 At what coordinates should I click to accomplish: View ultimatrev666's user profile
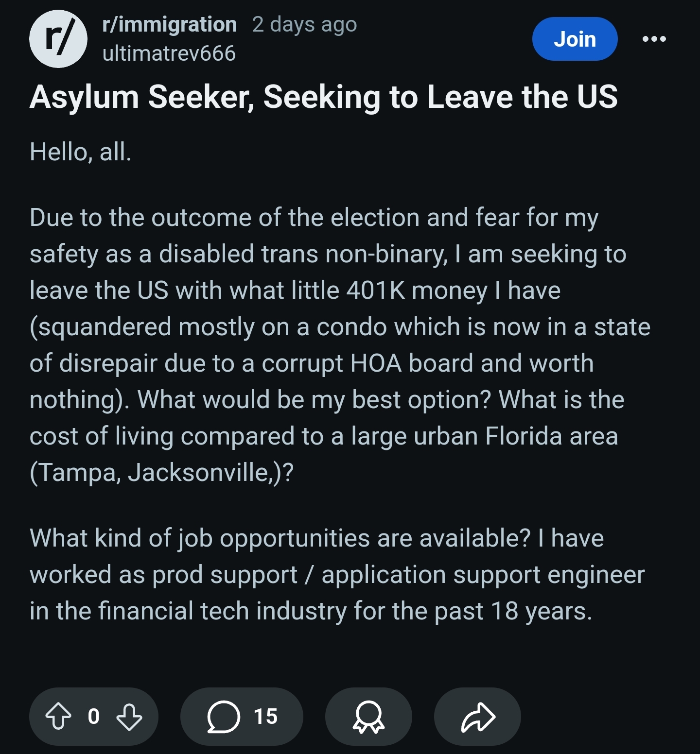169,53
